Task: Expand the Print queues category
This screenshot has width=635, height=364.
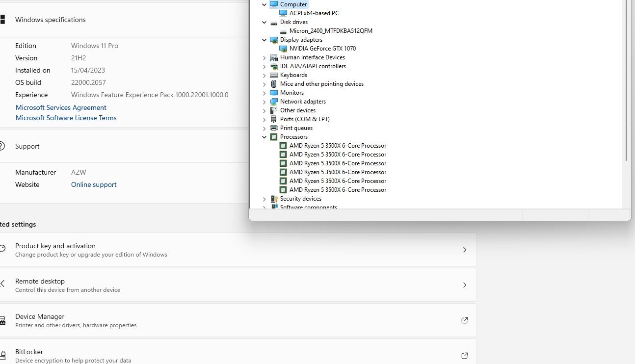Action: point(264,128)
